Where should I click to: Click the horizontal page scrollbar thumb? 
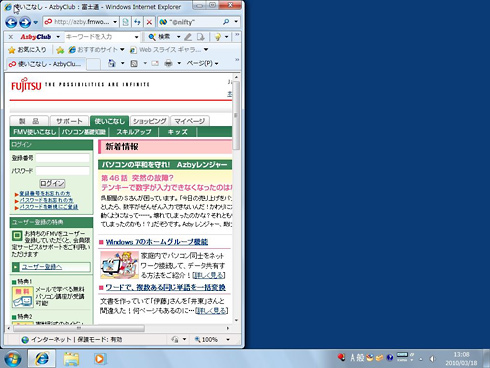coord(79,328)
